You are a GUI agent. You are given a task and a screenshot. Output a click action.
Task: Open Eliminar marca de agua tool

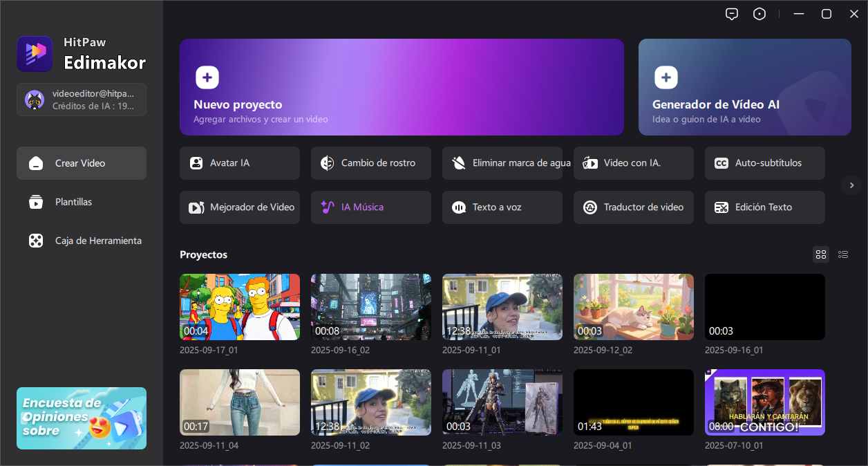(502, 163)
